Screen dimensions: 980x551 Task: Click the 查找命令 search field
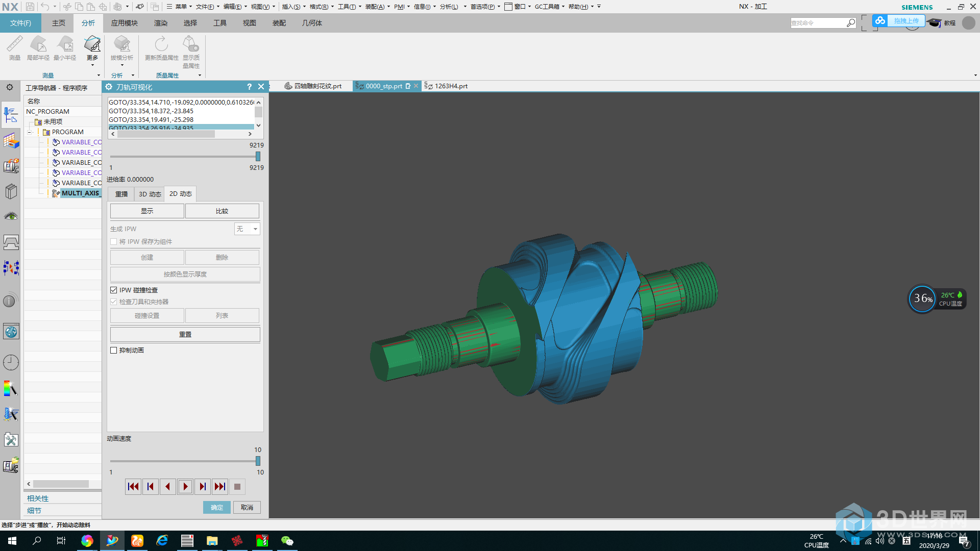tap(818, 23)
